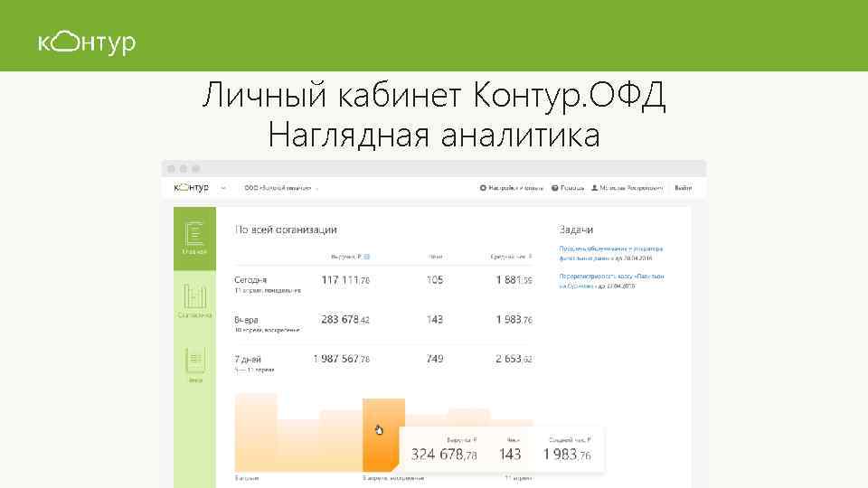Click the Вчера row label
The width and height of the screenshot is (868, 488).
point(246,320)
